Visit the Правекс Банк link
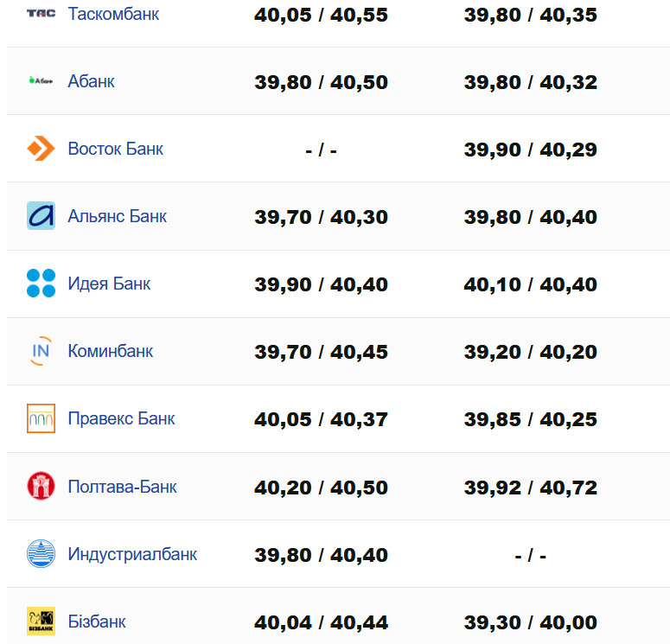This screenshot has width=670, height=644. (x=121, y=418)
